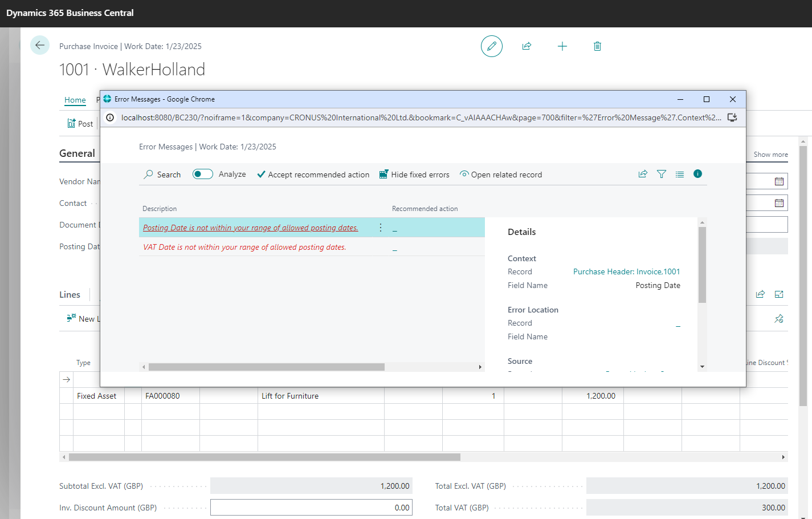Click the Source group heading
Screen dimensions: 812x519
pos(520,361)
